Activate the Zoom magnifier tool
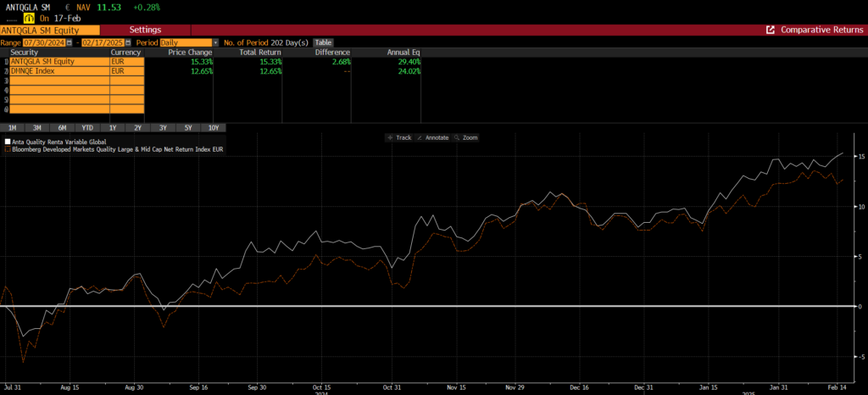868x395 pixels. pyautogui.click(x=466, y=136)
